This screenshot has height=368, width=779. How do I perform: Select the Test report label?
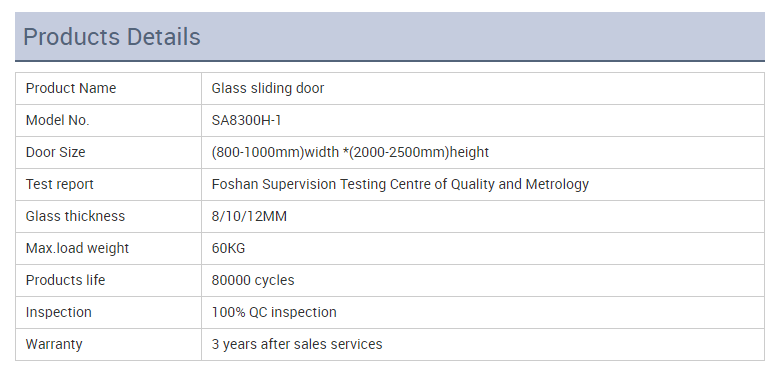[60, 184]
